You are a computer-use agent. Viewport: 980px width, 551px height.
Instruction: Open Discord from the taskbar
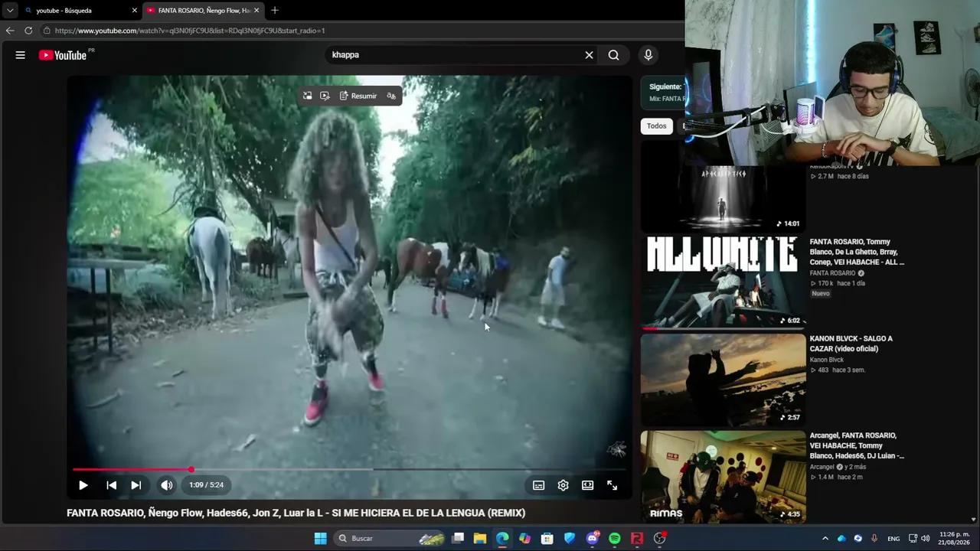click(x=592, y=539)
